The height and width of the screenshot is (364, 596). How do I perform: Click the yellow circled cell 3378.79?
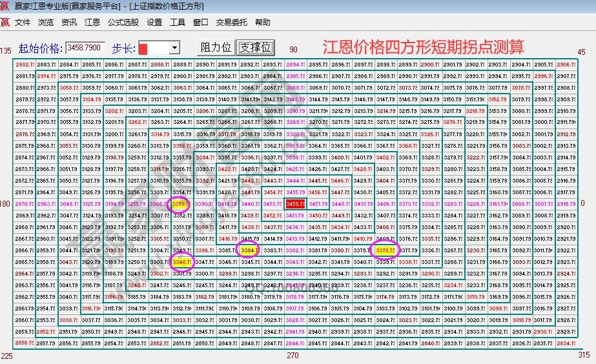pos(385,250)
